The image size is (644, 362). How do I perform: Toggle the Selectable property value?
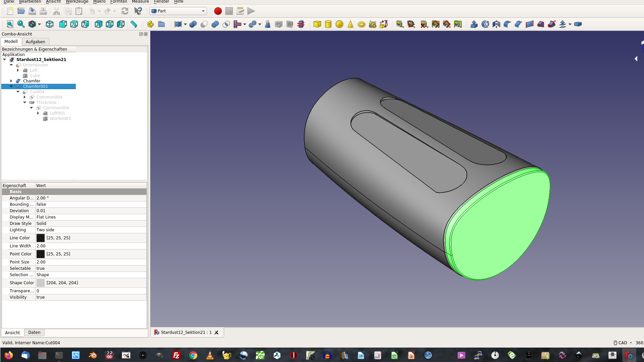91,268
